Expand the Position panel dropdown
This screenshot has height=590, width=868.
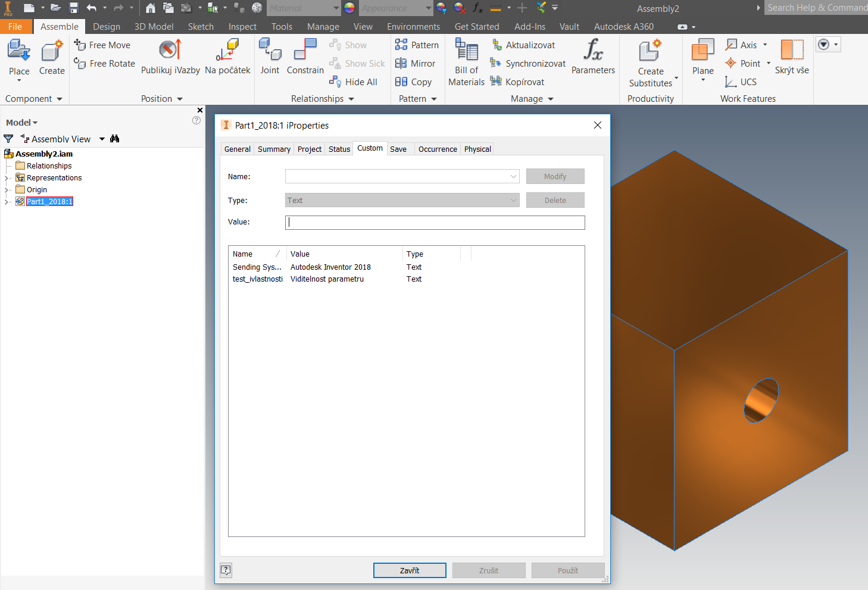point(180,99)
